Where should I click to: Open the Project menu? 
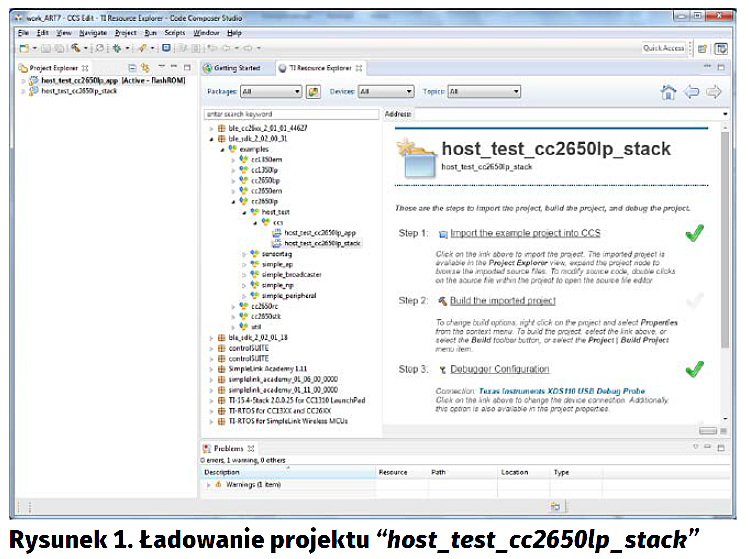pos(125,33)
